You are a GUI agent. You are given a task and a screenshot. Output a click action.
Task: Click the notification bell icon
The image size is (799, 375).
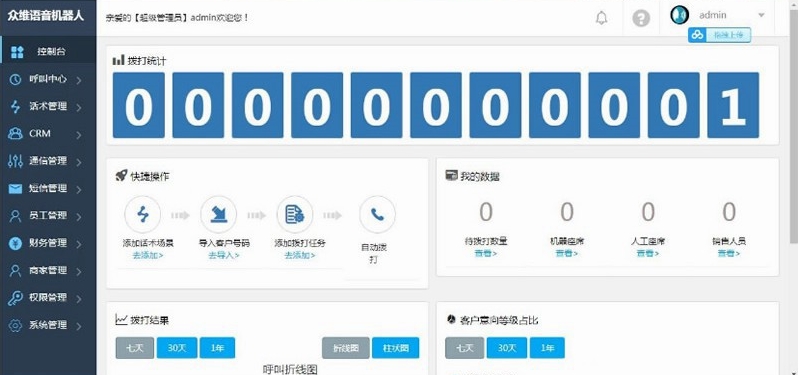602,18
